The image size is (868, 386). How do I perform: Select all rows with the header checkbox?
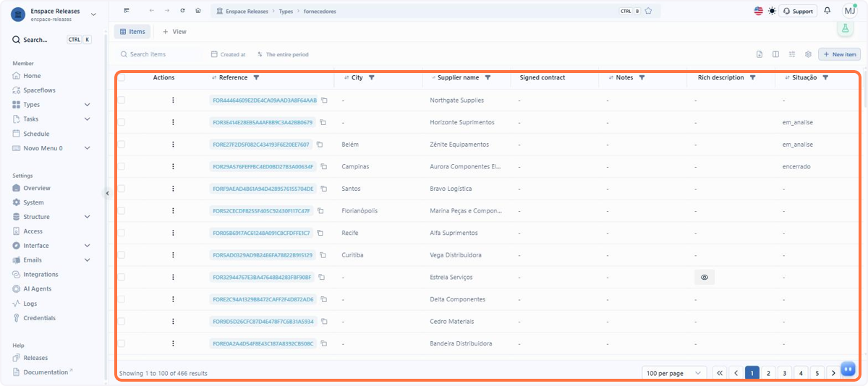(122, 77)
